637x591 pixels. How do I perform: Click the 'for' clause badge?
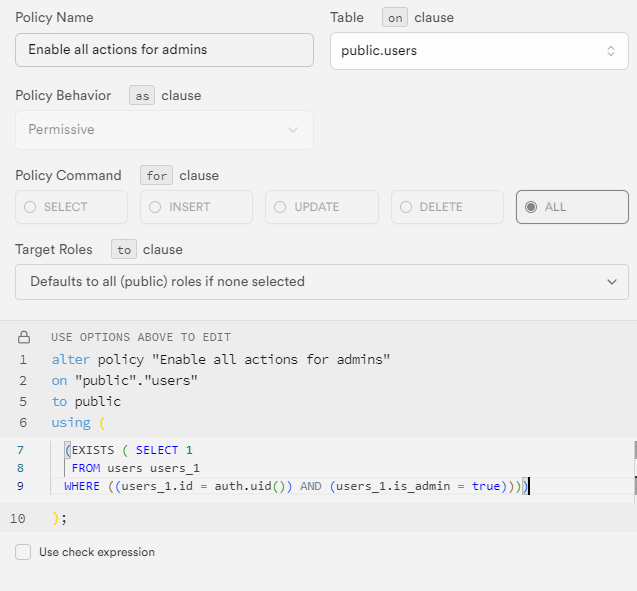click(x=156, y=175)
